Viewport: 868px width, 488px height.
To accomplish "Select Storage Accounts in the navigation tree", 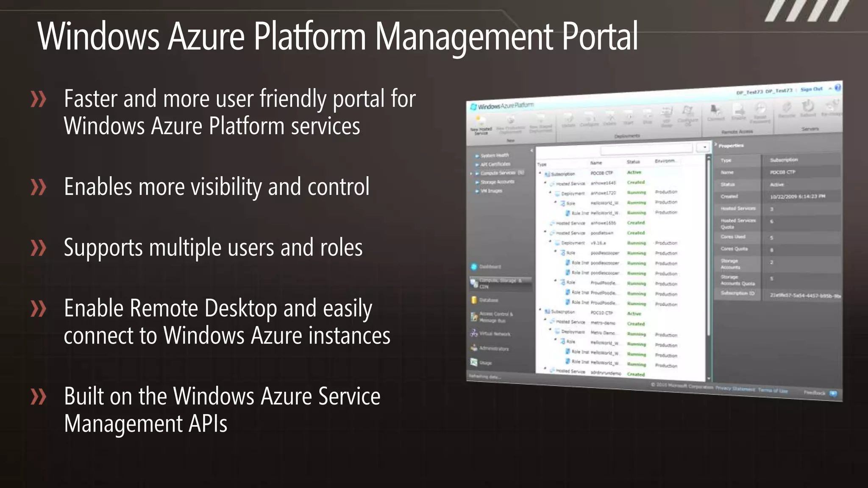I will click(495, 182).
